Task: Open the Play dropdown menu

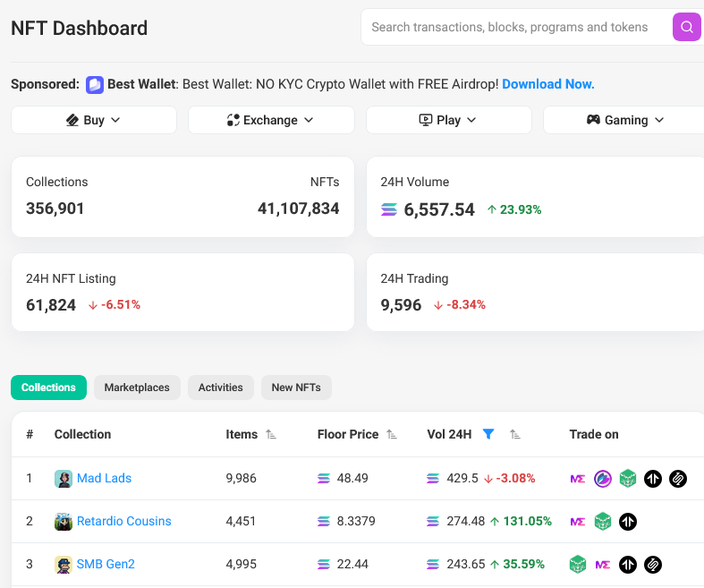Action: click(x=448, y=120)
